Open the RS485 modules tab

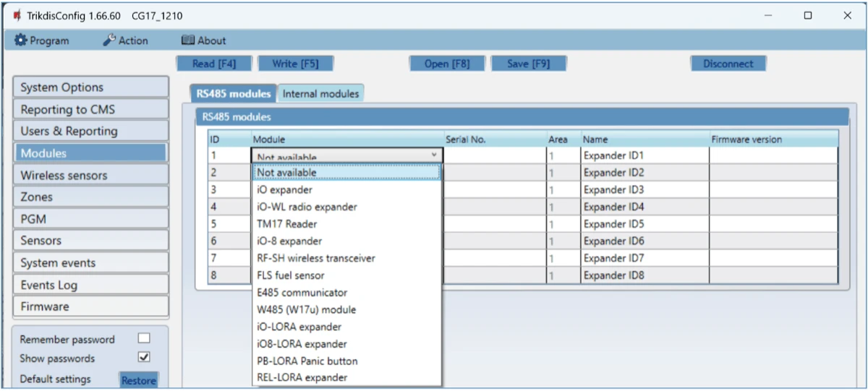click(234, 93)
